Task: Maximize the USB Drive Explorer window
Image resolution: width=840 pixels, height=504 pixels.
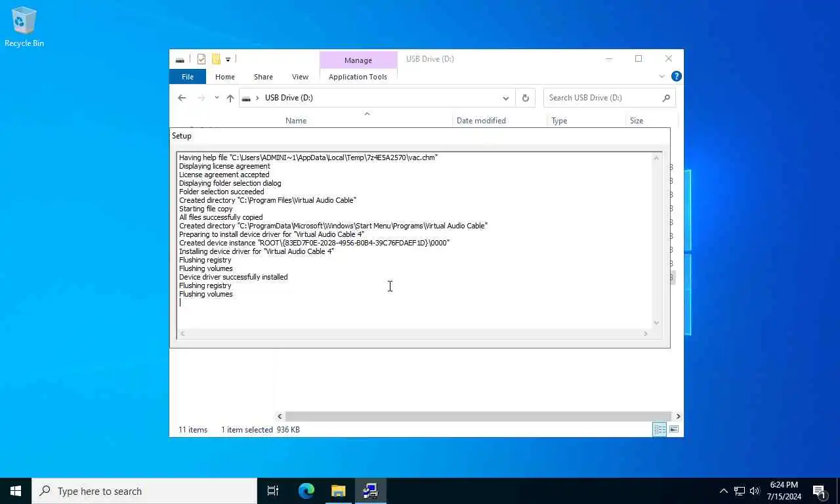Action: 639,59
